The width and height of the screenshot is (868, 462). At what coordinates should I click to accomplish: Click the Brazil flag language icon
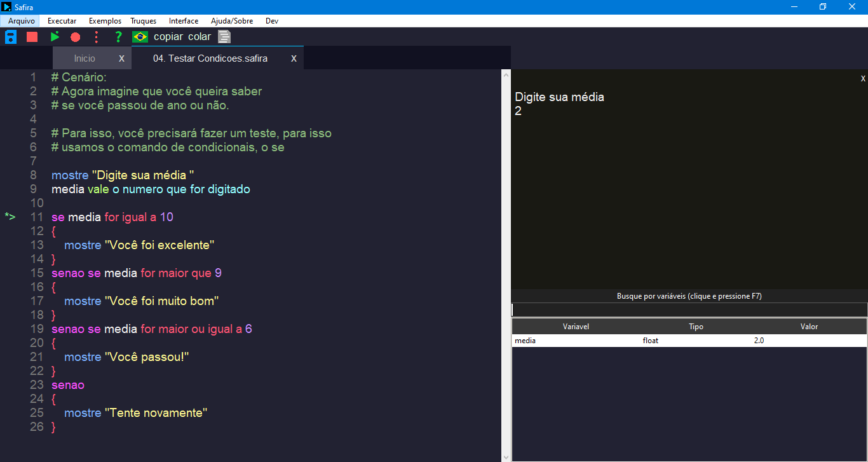(140, 37)
